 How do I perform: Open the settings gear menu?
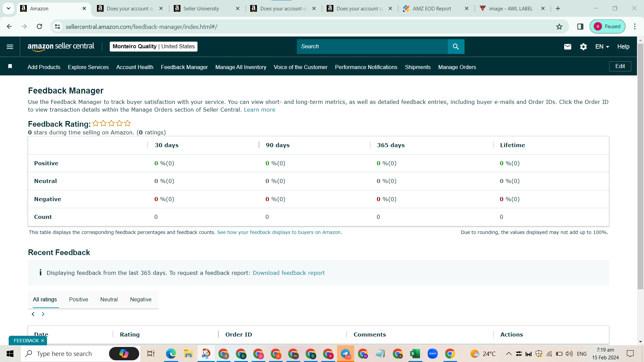click(583, 47)
